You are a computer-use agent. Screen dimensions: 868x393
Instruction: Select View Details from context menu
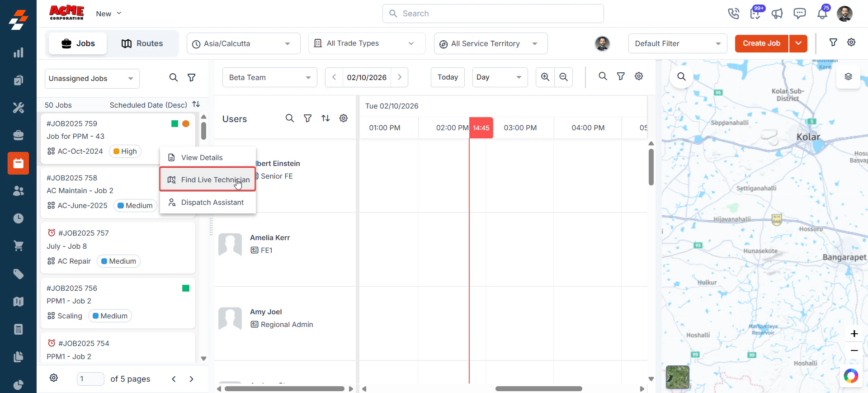(x=208, y=157)
